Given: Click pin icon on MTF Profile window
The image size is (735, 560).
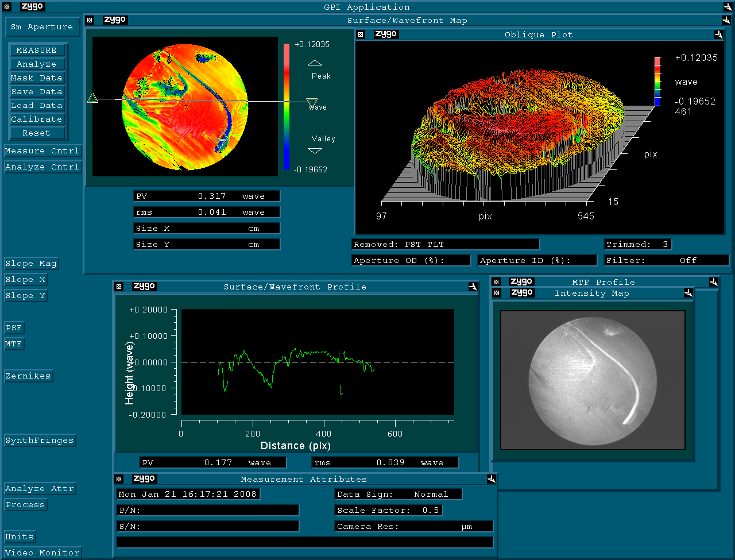Looking at the screenshot, I should (x=713, y=282).
